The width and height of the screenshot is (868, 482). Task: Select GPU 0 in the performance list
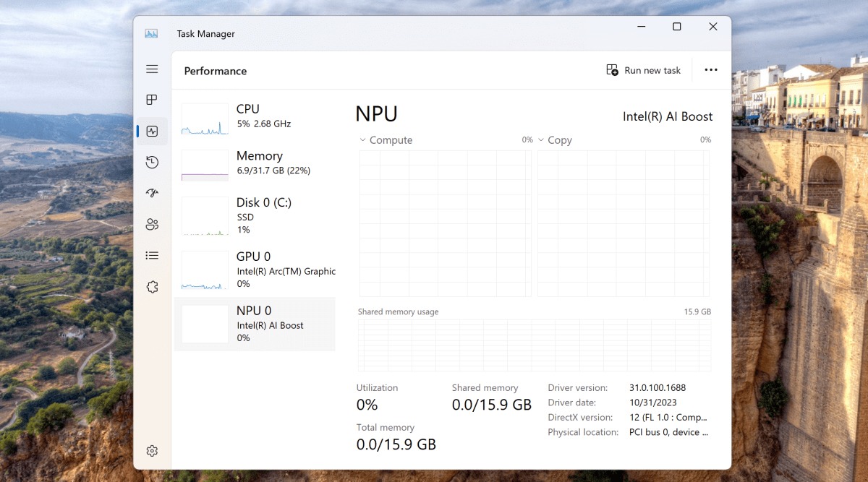tap(255, 270)
